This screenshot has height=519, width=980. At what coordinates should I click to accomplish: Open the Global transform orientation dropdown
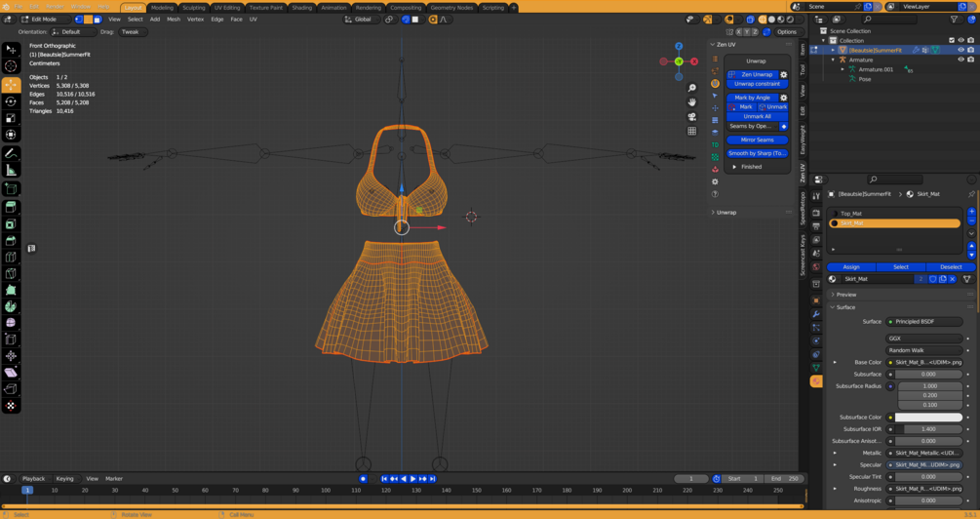tap(361, 20)
